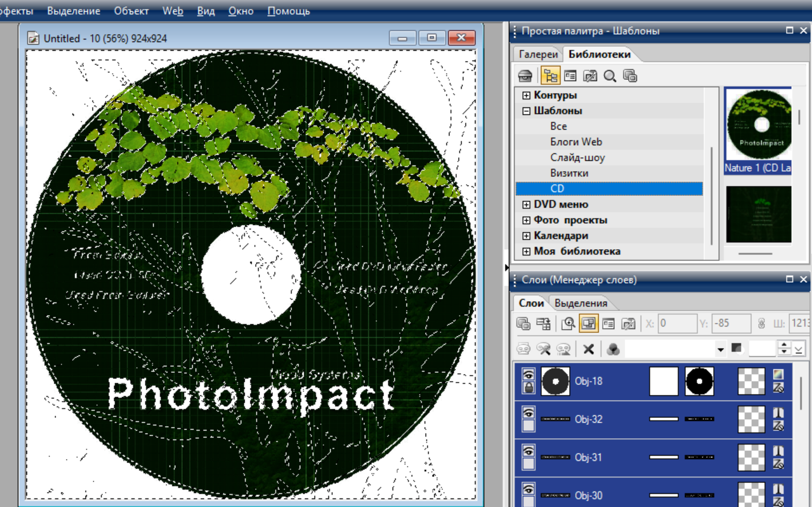
Task: Click the first mask icon in Layers second toolbar
Action: tap(523, 349)
